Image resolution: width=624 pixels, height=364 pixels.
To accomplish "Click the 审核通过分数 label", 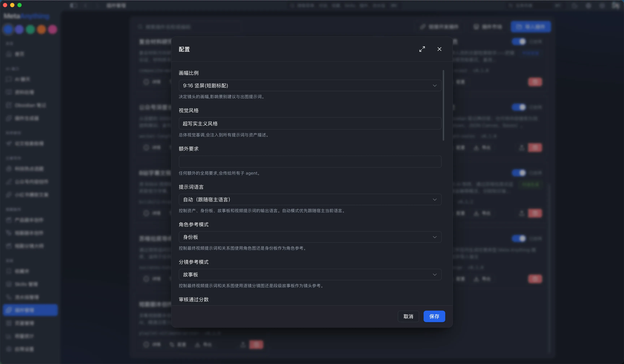I will pyautogui.click(x=194, y=299).
